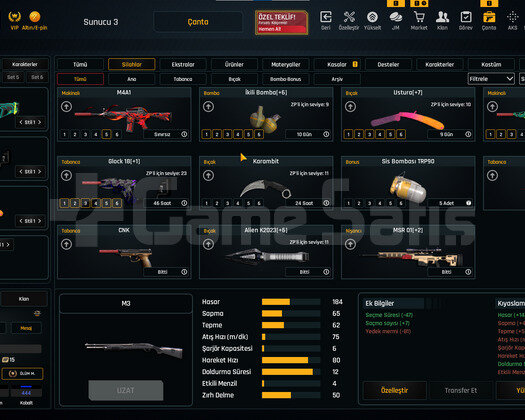
Task: Switch to the Tümü main category tab
Action: 80,64
